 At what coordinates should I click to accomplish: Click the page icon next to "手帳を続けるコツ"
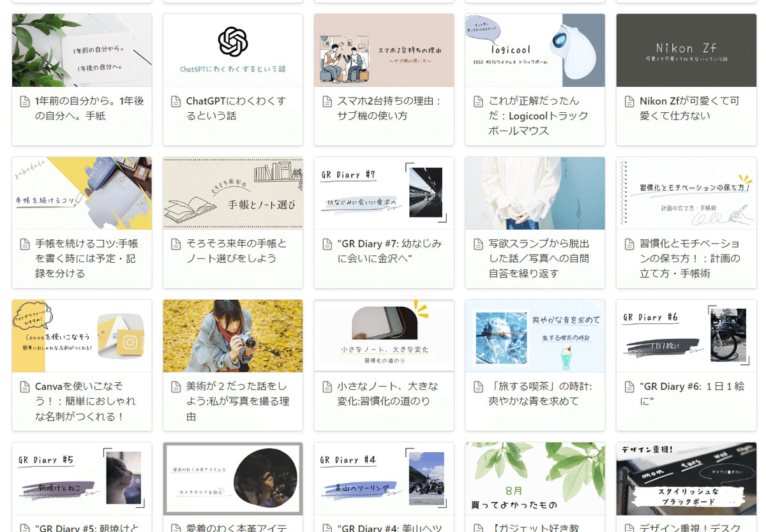[x=24, y=244]
